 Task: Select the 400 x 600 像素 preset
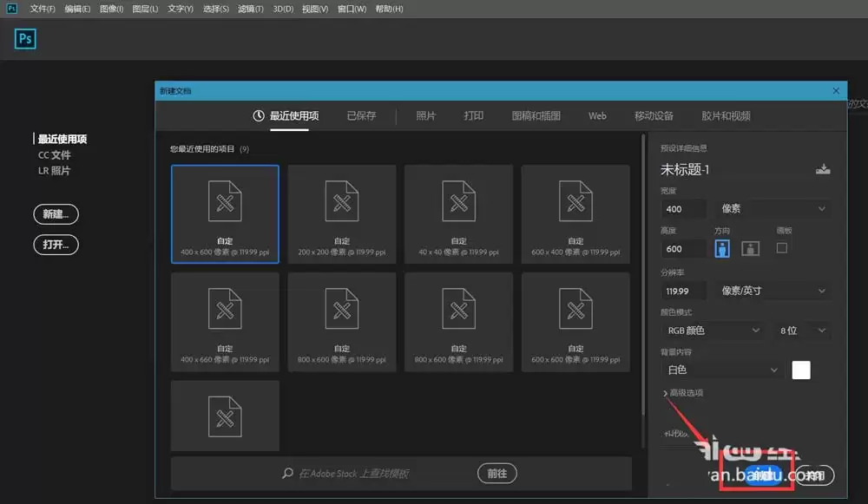click(x=225, y=214)
